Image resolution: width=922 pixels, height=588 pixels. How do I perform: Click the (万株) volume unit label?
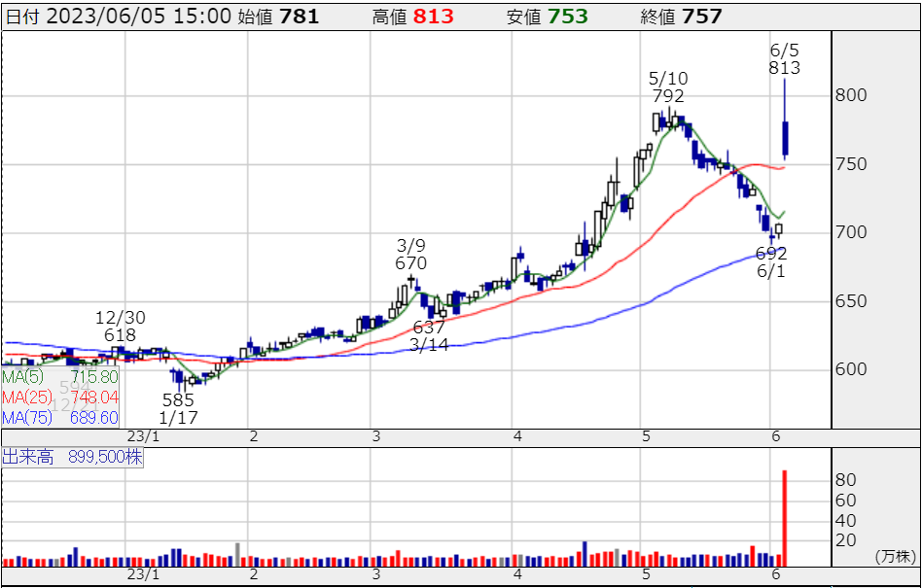pos(895,556)
